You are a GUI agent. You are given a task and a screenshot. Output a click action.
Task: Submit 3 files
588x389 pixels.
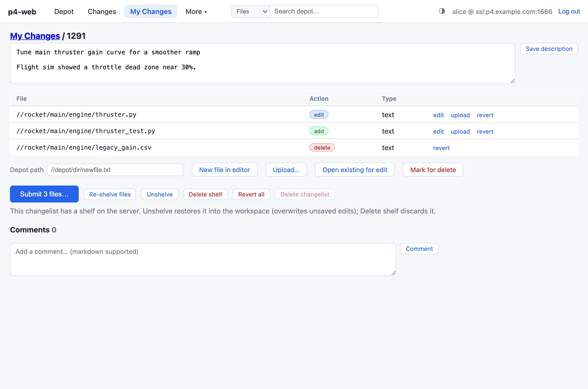coord(44,194)
